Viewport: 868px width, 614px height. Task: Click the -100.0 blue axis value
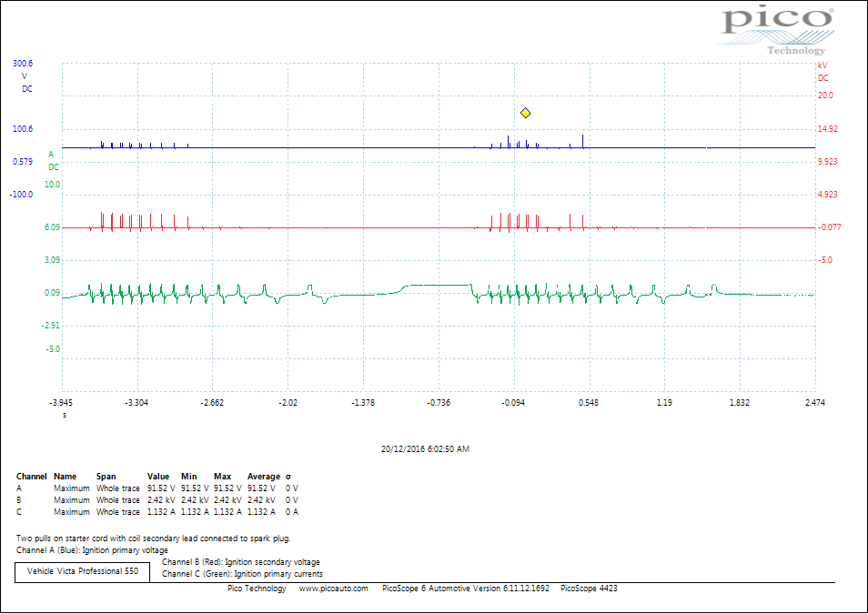click(21, 195)
